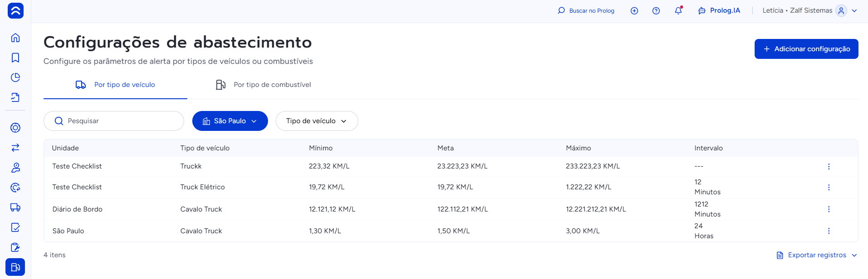Click the 233.223,23 KM/L maximum value
The width and height of the screenshot is (868, 279).
tap(593, 166)
